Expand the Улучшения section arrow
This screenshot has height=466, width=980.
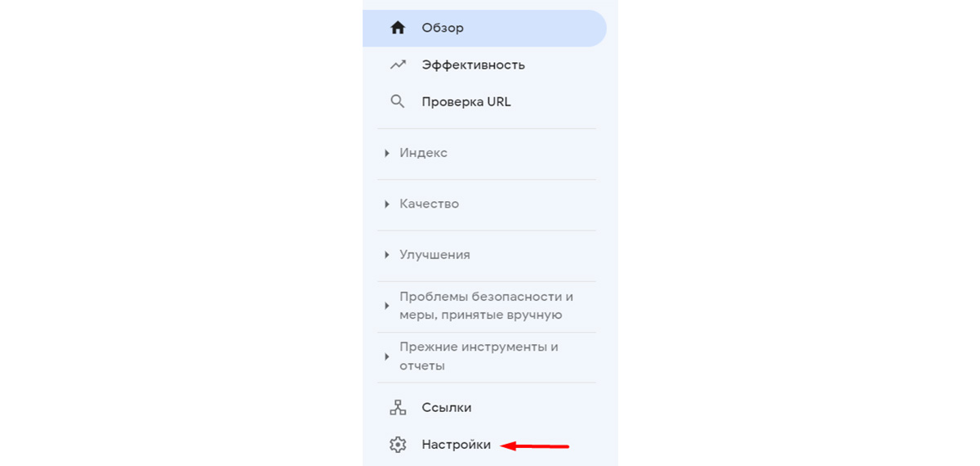pyautogui.click(x=387, y=255)
